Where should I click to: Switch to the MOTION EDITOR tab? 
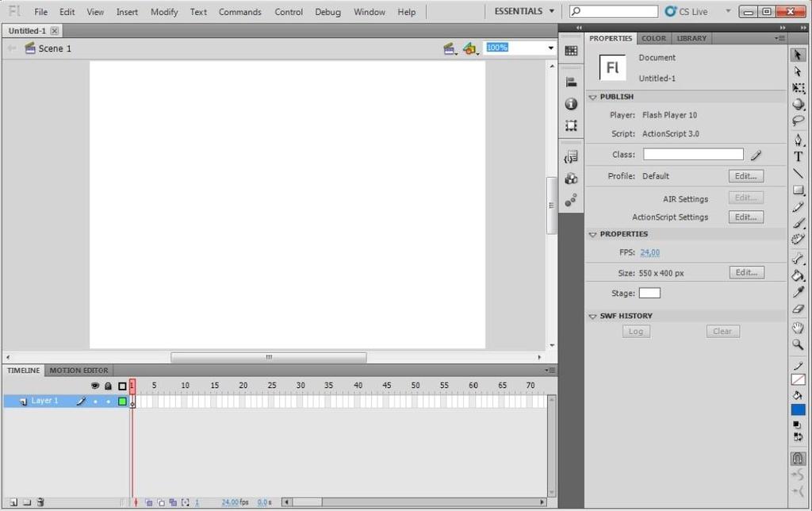[x=79, y=371]
